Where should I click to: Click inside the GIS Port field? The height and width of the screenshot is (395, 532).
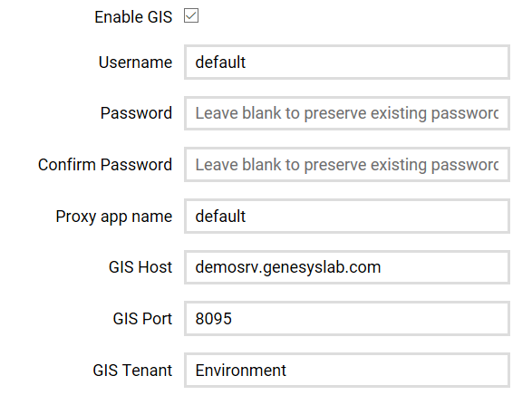(x=347, y=319)
